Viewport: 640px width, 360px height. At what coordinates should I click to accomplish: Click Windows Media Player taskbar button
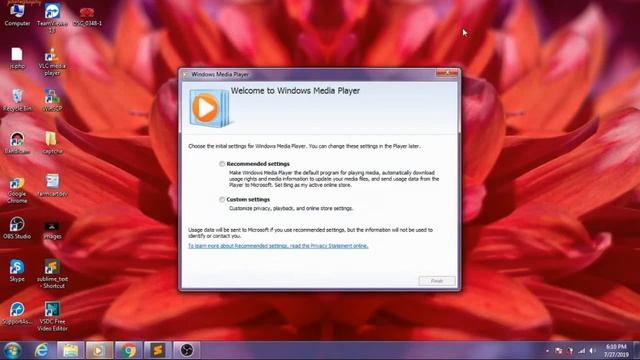point(99,350)
